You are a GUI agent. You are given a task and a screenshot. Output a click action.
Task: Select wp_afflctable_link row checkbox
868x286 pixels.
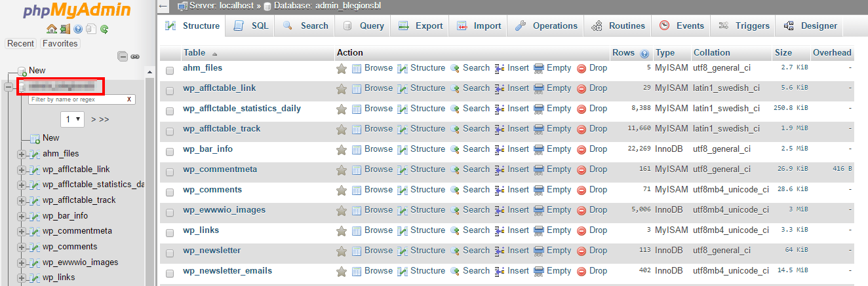pyautogui.click(x=170, y=90)
